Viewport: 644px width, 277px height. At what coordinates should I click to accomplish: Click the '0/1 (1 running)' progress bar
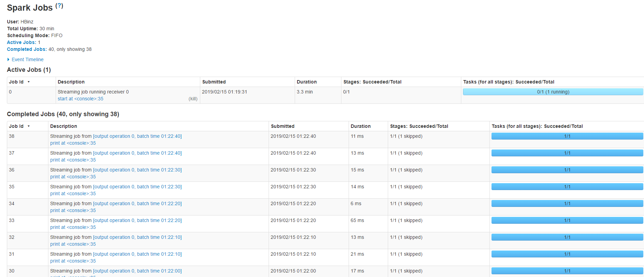[553, 92]
